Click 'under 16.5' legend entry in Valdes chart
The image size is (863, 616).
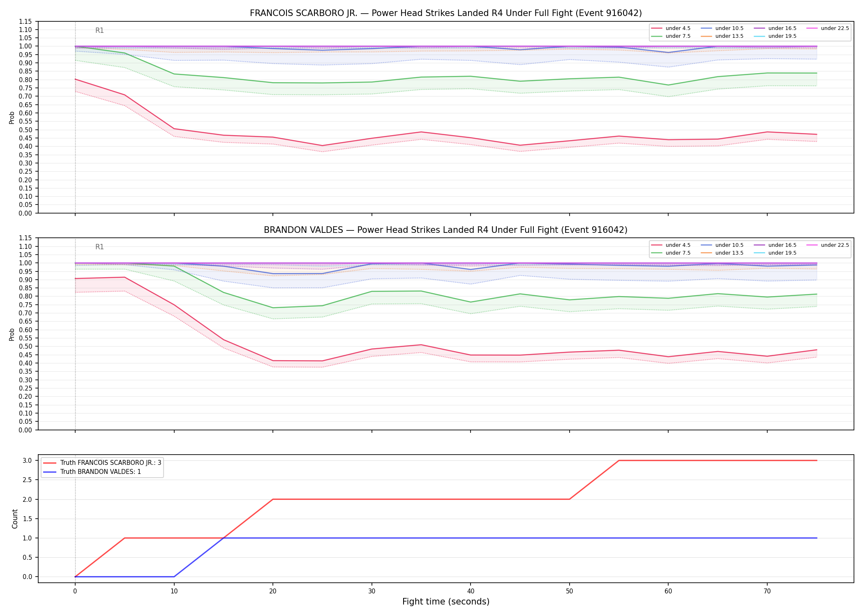coord(775,245)
